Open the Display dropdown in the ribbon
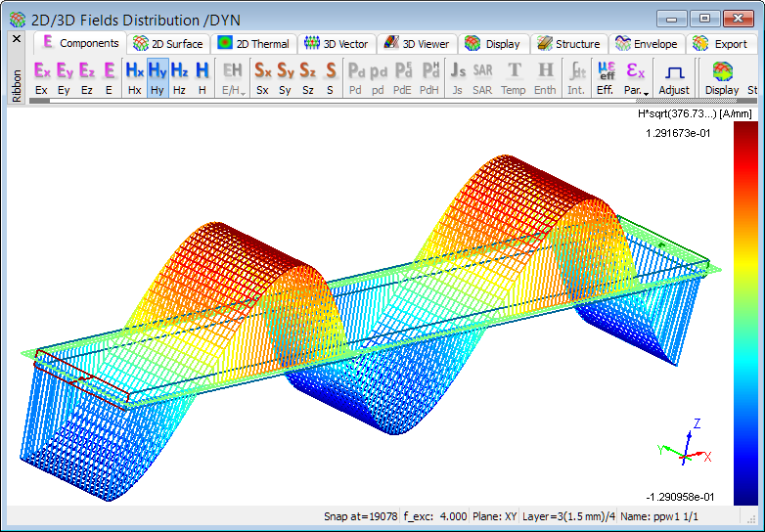Viewport: 765px width, 532px height. click(721, 77)
